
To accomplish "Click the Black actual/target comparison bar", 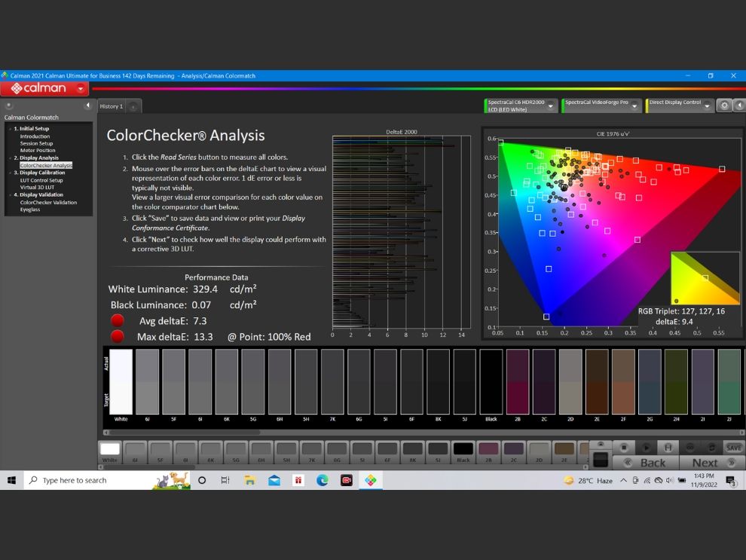I will tap(491, 381).
